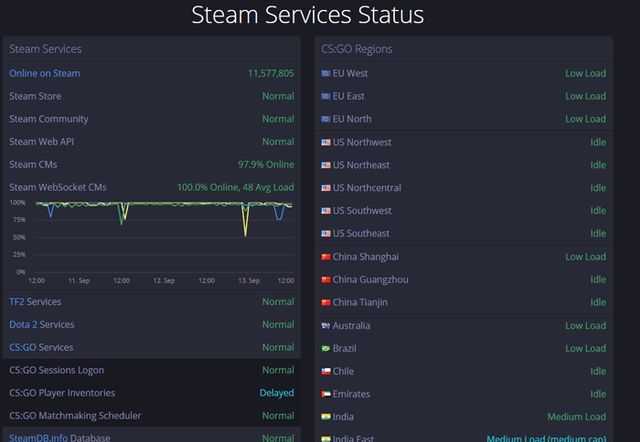The height and width of the screenshot is (442, 640).
Task: Click the 12. Sep label on graph axis
Action: [164, 281]
